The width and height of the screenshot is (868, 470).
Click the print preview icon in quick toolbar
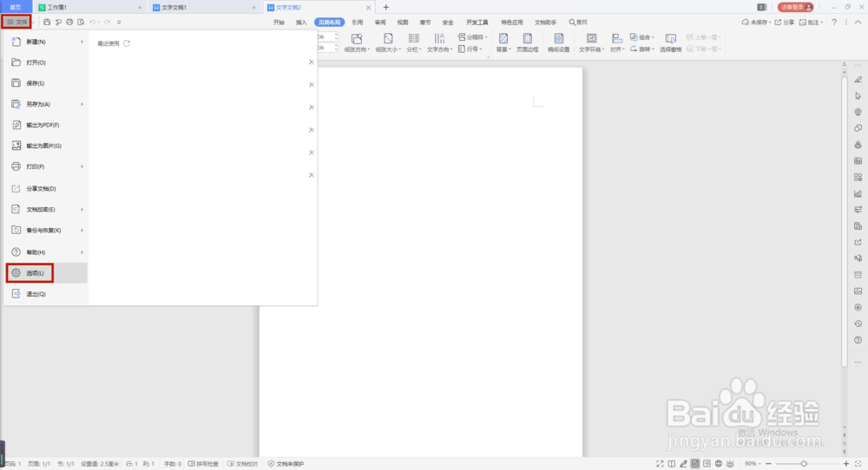(x=81, y=23)
